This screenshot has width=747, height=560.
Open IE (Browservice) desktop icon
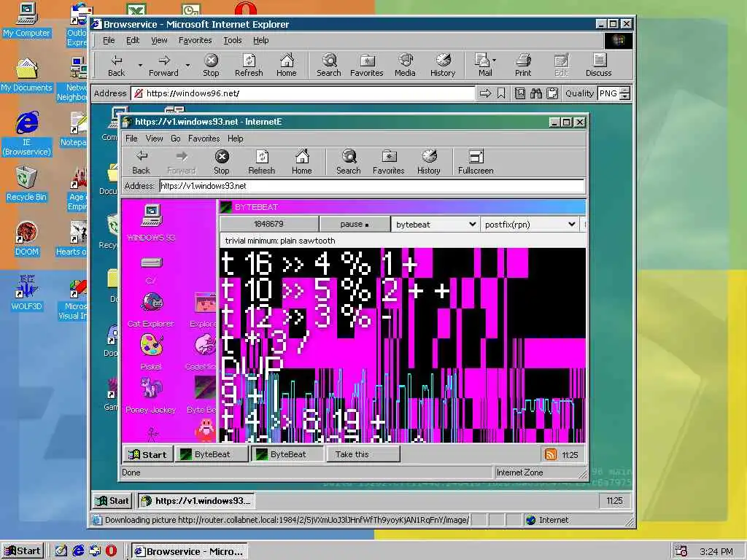27,133
